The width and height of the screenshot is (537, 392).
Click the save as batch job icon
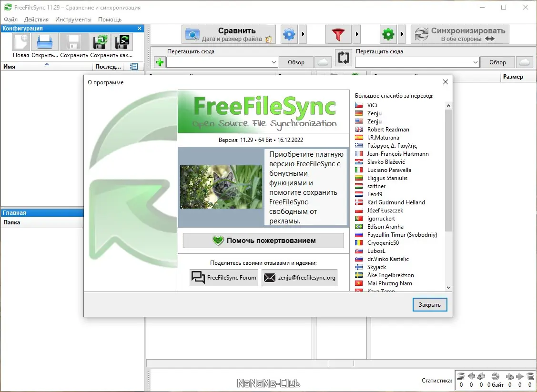point(122,42)
